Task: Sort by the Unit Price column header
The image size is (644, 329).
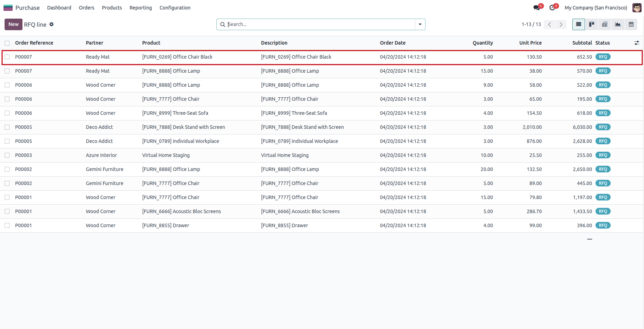Action: click(530, 43)
